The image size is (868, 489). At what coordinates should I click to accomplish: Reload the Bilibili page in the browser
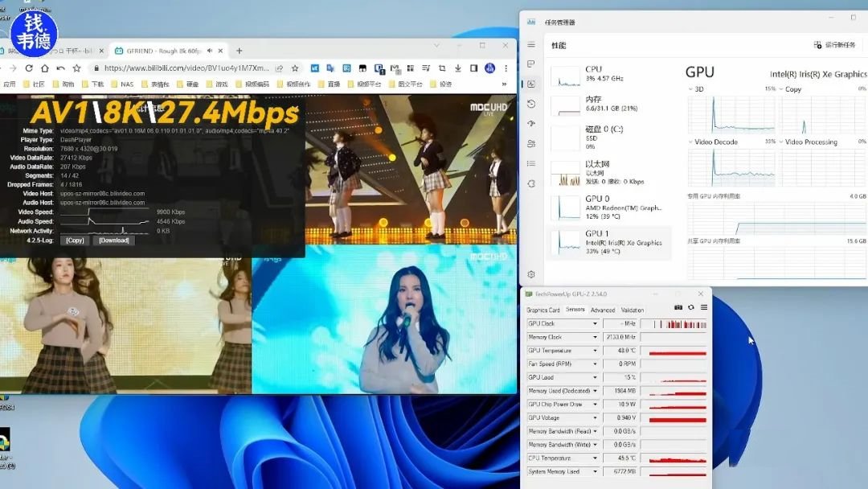click(x=29, y=68)
